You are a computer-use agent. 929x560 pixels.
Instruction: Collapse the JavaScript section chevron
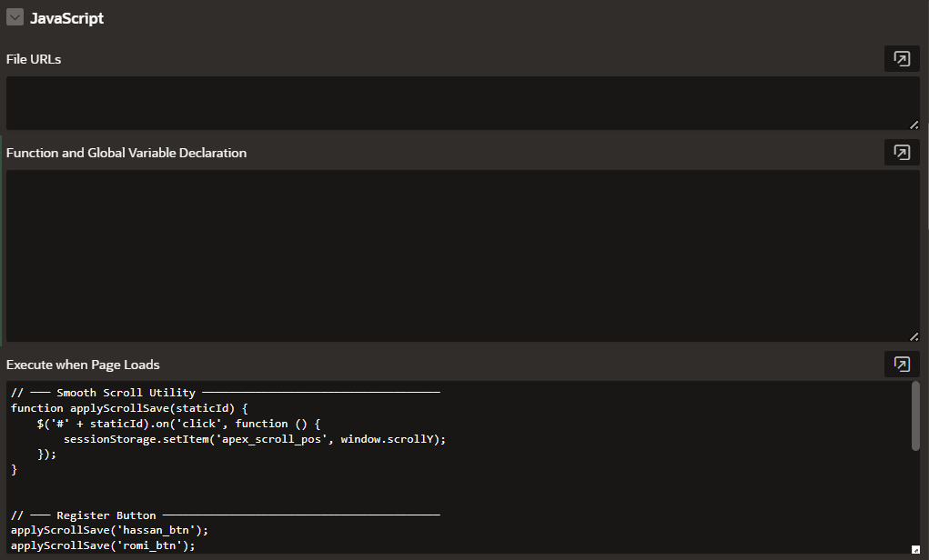coord(15,17)
